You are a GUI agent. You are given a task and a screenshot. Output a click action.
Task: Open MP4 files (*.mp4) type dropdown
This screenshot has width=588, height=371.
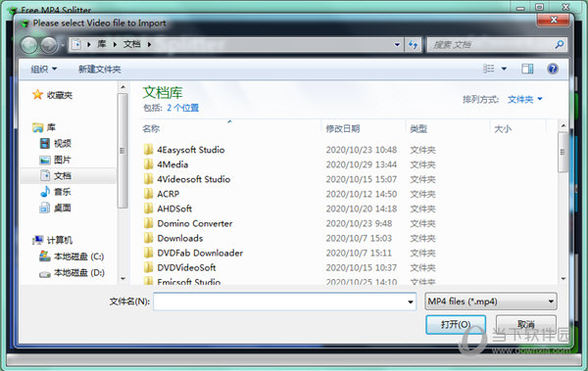pos(491,301)
